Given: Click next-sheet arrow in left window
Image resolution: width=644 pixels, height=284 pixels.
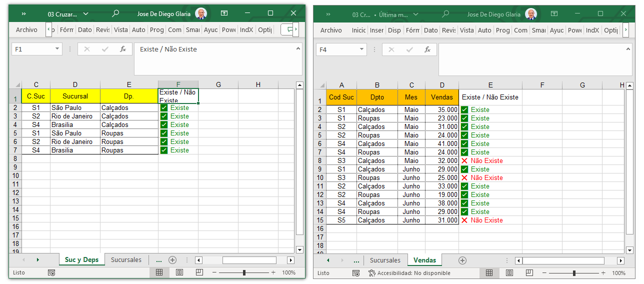Looking at the screenshot, I should (37, 260).
